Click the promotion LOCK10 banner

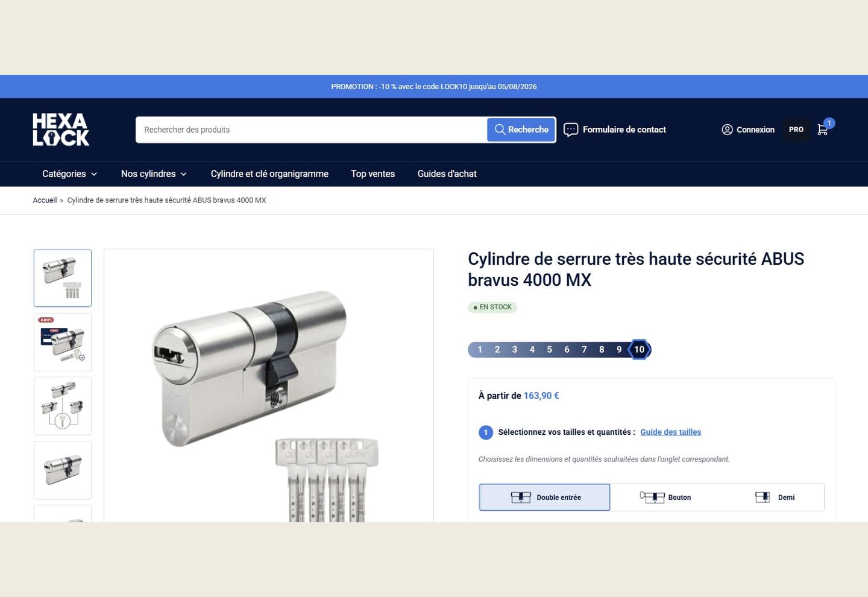(434, 87)
